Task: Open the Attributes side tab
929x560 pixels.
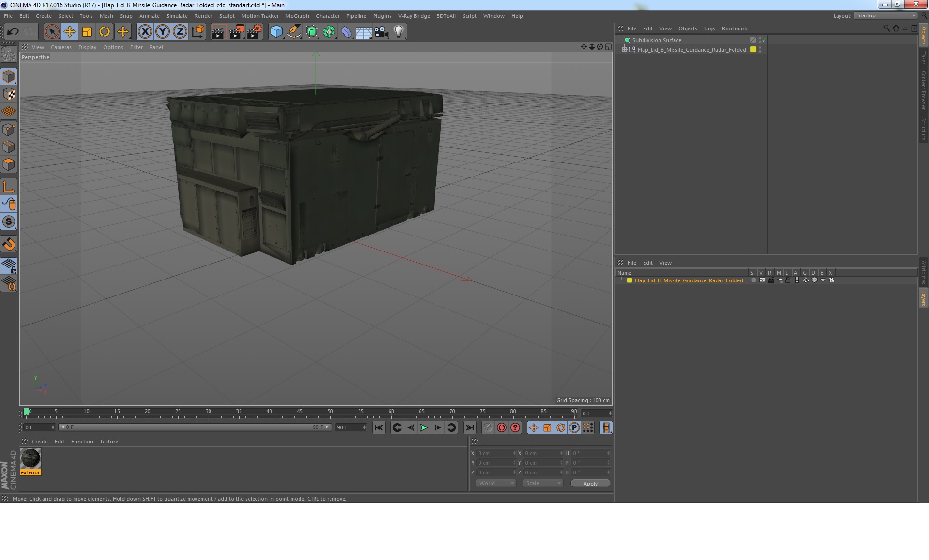Action: [923, 272]
